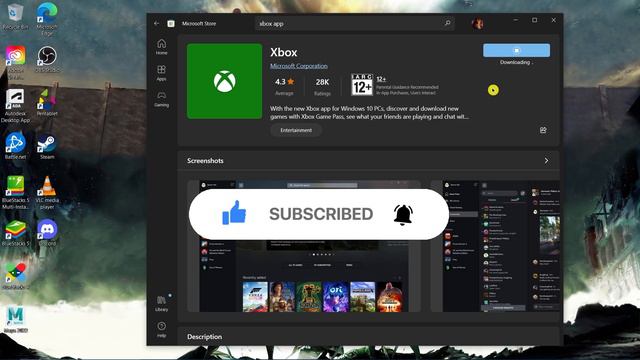Click the thumbs-up like icon
This screenshot has width=640, height=360.
[x=234, y=213]
